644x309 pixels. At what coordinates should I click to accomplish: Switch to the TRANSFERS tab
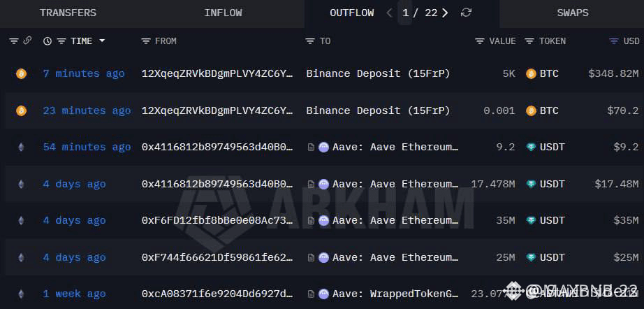tap(68, 13)
